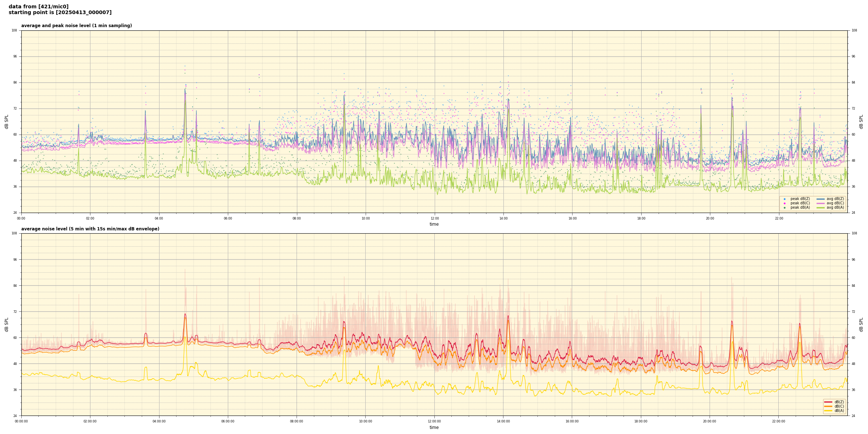Click the 'average and peak noise level' chart title

click(x=76, y=26)
